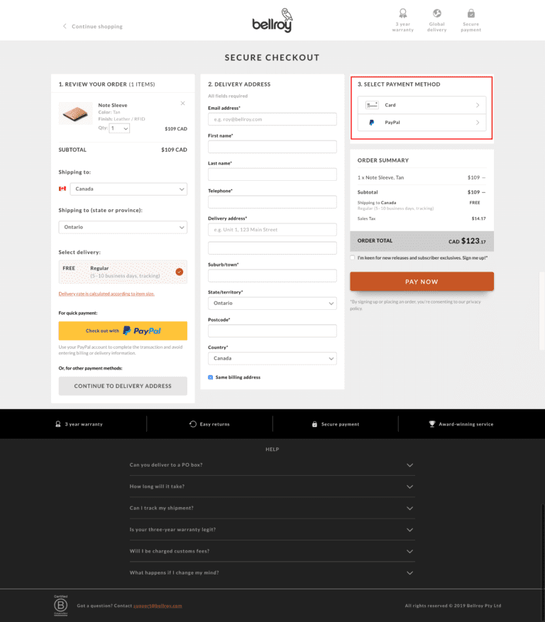Screen dimensions: 545x622
Task: Click the PayPal logo icon in payment methods
Action: pos(371,123)
